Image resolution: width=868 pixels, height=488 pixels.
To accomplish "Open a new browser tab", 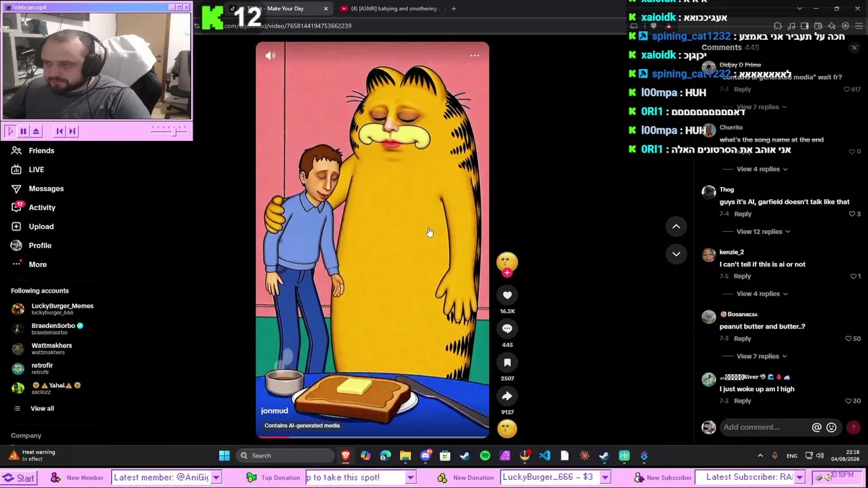I will [x=454, y=9].
